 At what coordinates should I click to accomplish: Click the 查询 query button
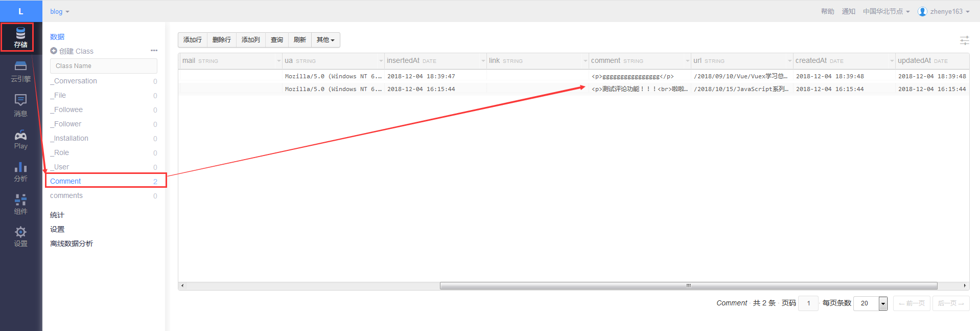click(277, 40)
